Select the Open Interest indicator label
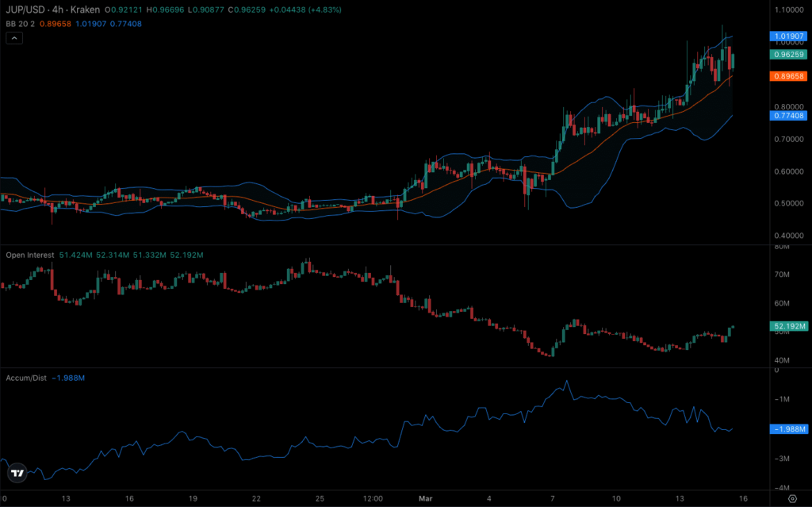812x507 pixels. click(30, 255)
